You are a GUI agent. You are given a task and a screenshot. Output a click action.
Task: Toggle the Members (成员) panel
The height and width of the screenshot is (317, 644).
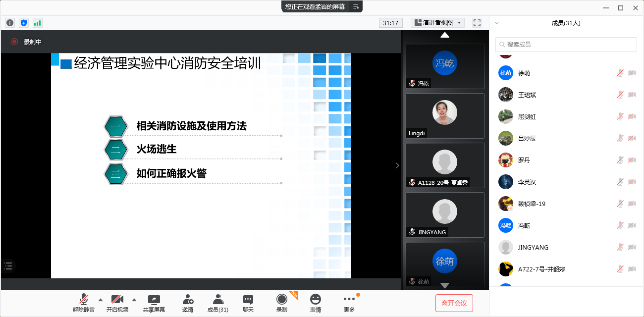[218, 303]
